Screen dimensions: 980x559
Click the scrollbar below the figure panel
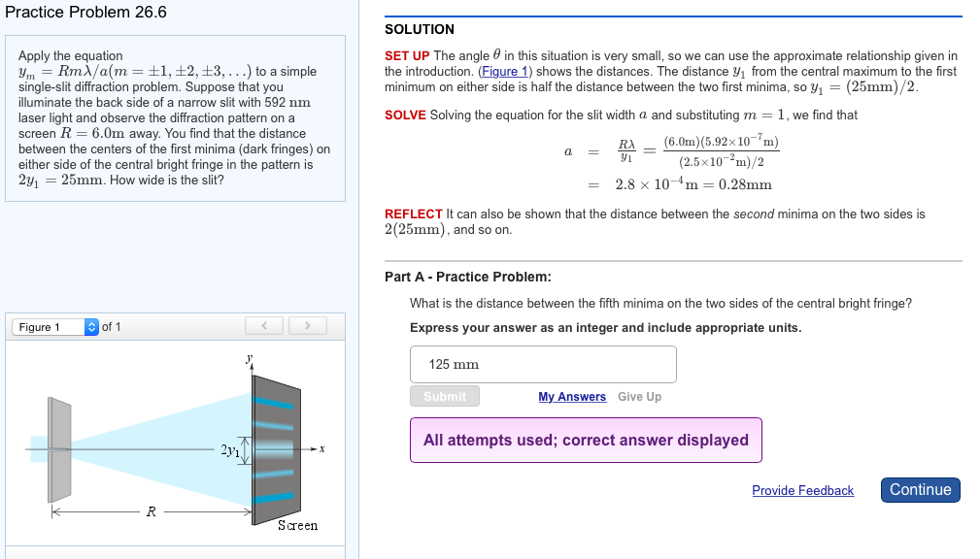click(175, 555)
